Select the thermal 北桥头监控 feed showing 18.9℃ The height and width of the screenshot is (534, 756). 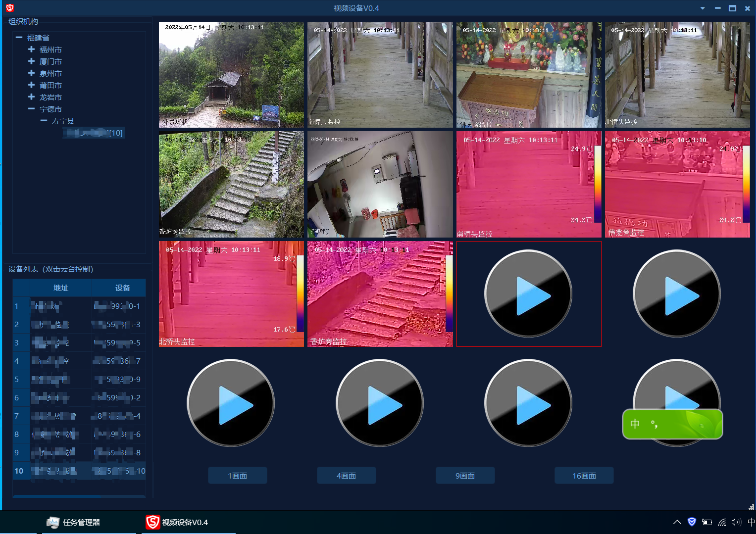coord(231,294)
